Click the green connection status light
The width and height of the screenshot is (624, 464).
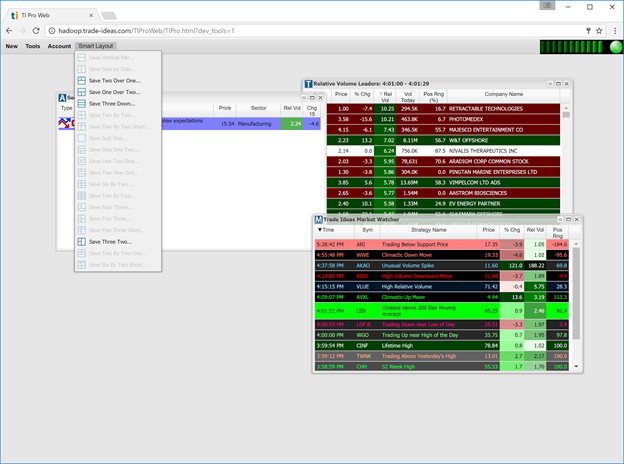(x=616, y=47)
